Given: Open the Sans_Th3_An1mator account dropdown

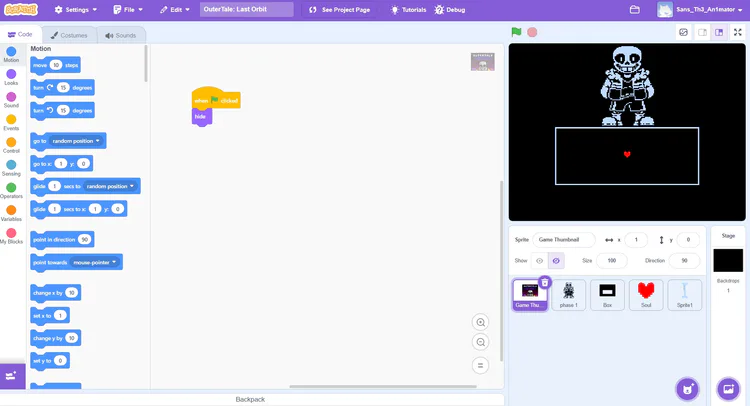Looking at the screenshot, I should [700, 10].
